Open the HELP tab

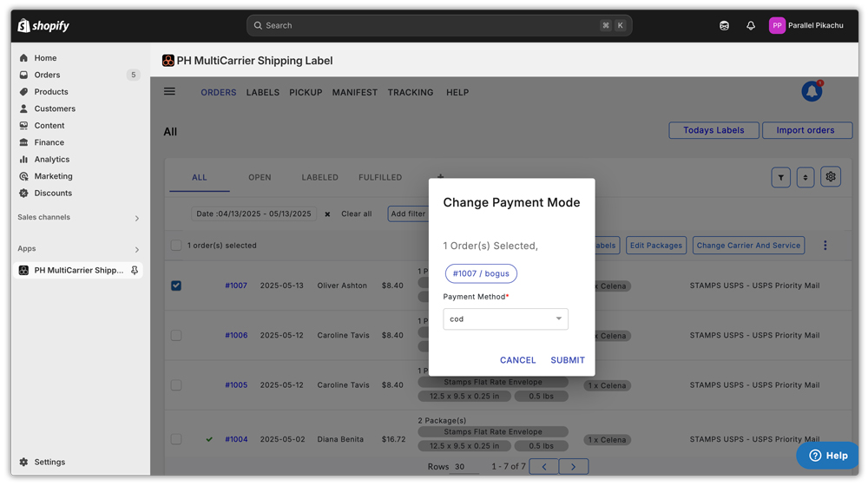coord(457,93)
